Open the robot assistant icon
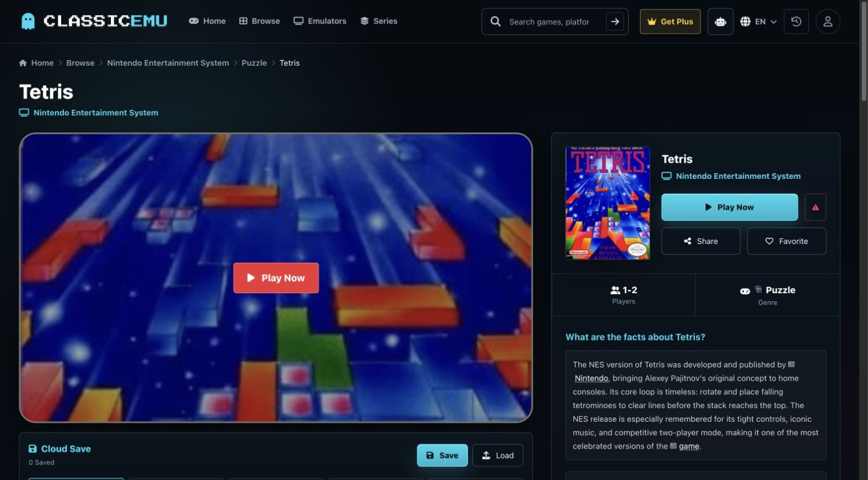868x480 pixels. pos(721,22)
